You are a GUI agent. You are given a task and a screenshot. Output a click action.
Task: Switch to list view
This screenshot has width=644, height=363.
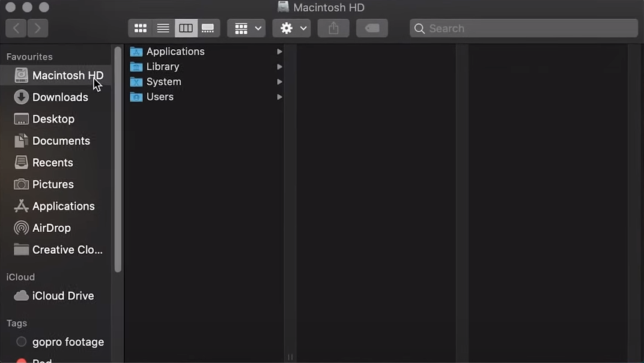163,28
